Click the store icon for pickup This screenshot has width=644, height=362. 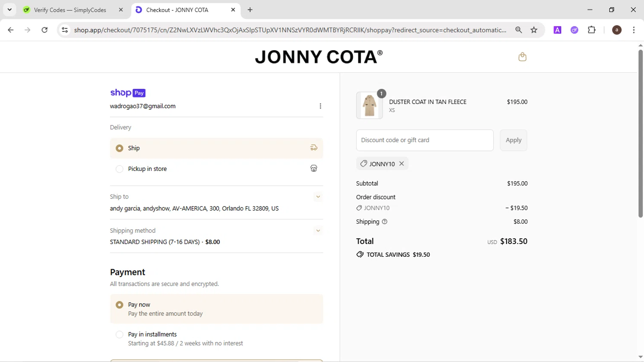click(x=314, y=168)
